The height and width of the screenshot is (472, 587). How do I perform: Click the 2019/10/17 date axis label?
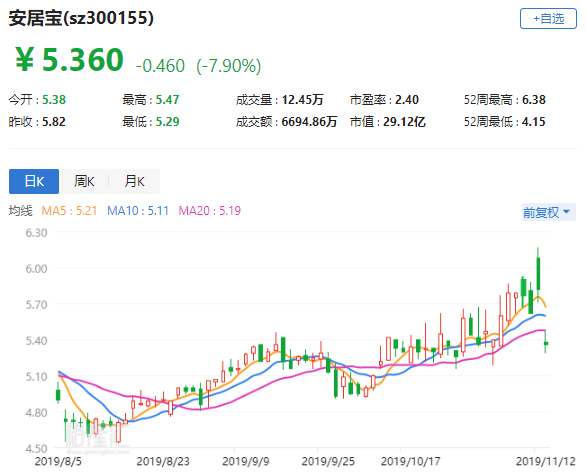point(411,462)
